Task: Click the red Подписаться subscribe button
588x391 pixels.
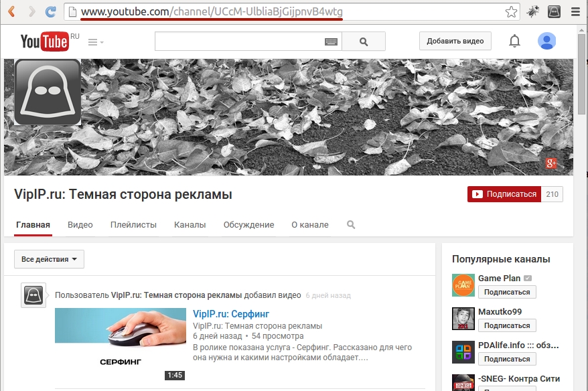Action: click(504, 194)
